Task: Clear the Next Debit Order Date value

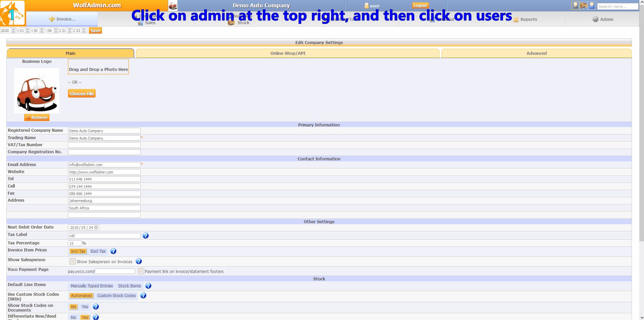Action: coord(96,228)
